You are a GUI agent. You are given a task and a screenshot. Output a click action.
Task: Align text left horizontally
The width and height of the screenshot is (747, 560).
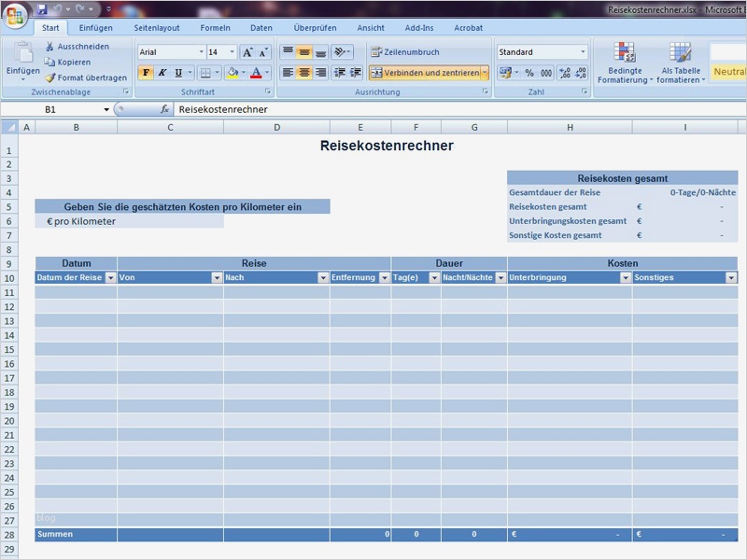coord(288,73)
